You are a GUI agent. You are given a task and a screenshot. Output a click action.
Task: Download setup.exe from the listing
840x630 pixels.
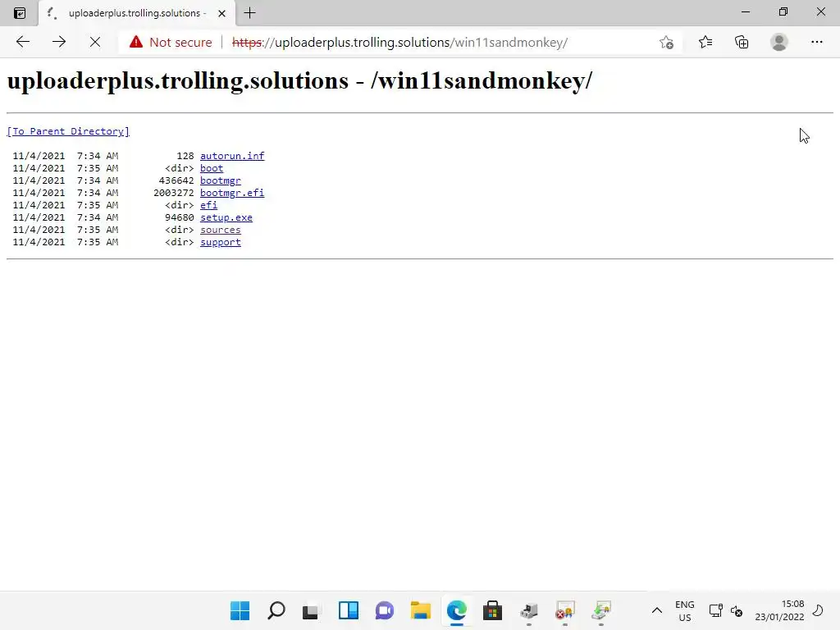pyautogui.click(x=226, y=217)
